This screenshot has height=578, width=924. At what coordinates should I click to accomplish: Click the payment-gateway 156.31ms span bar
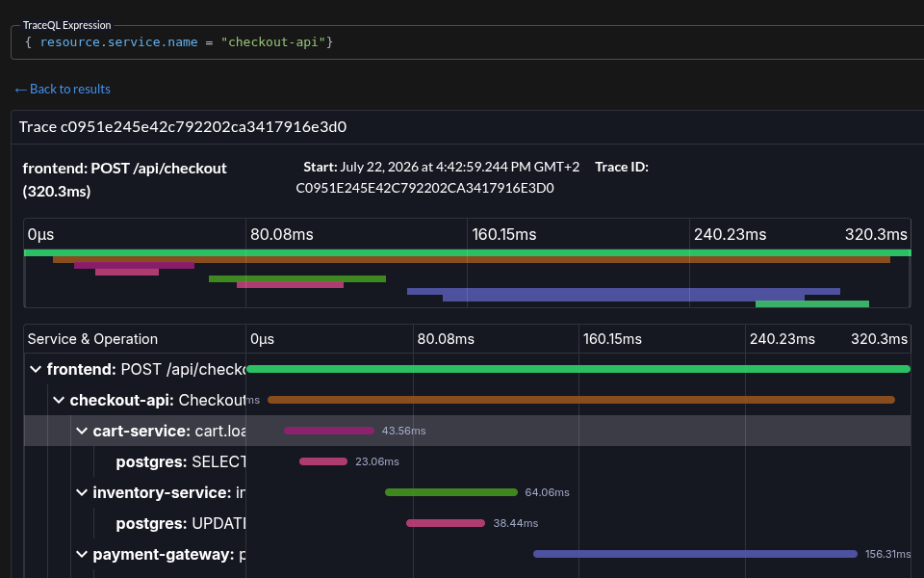click(x=695, y=554)
